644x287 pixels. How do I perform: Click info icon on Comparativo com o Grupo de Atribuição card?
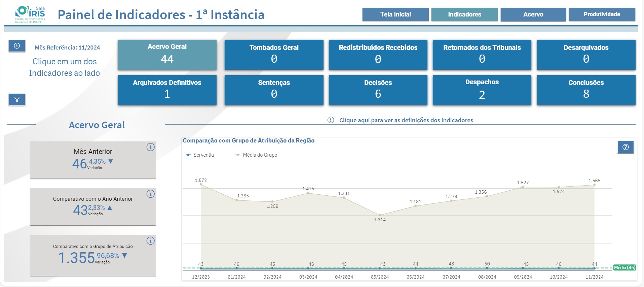[x=150, y=241]
